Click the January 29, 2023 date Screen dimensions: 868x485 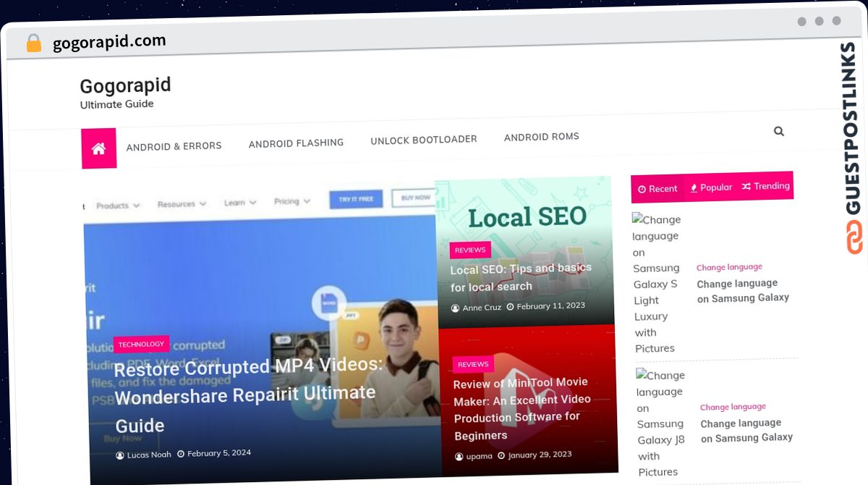tap(535, 455)
